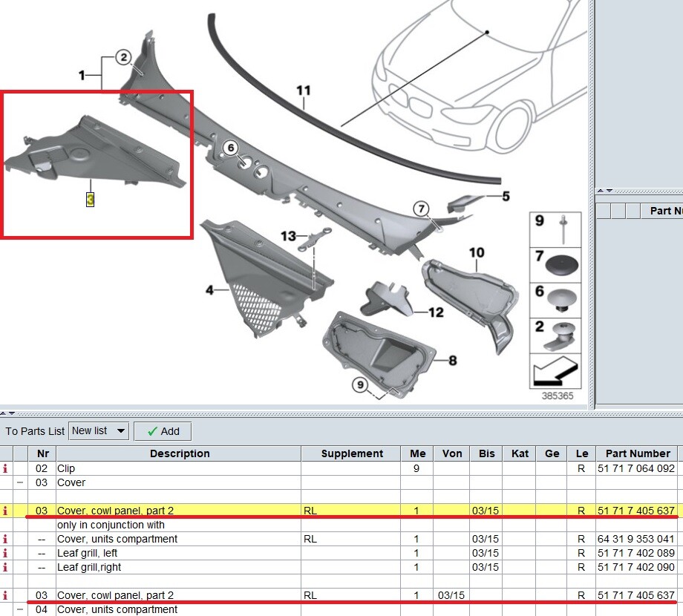
Task: Collapse the 04 Cover, units compartment group
Action: tap(20, 609)
